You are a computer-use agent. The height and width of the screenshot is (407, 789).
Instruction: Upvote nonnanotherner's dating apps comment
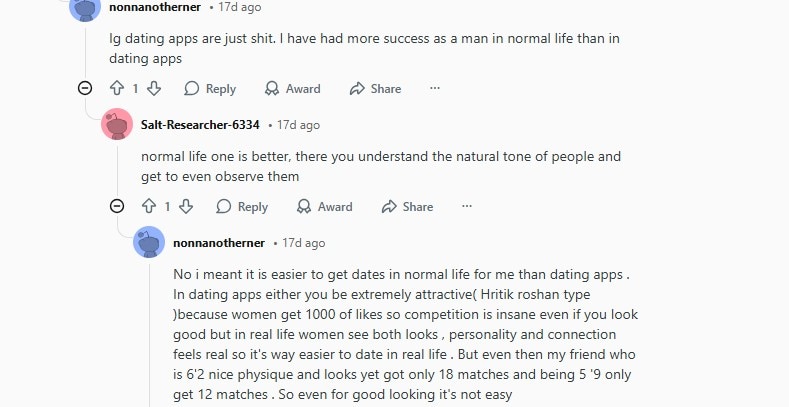[116, 89]
